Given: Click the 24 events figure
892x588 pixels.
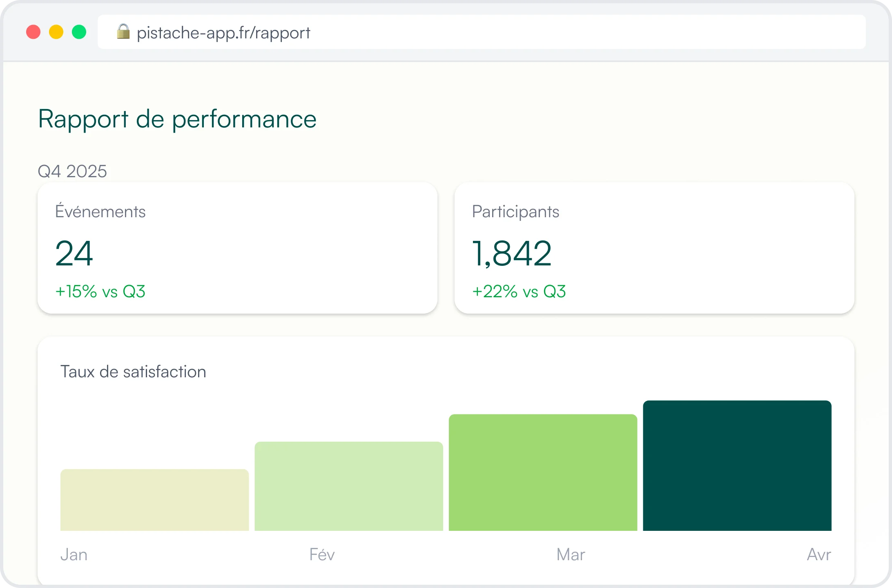Looking at the screenshot, I should (x=74, y=253).
